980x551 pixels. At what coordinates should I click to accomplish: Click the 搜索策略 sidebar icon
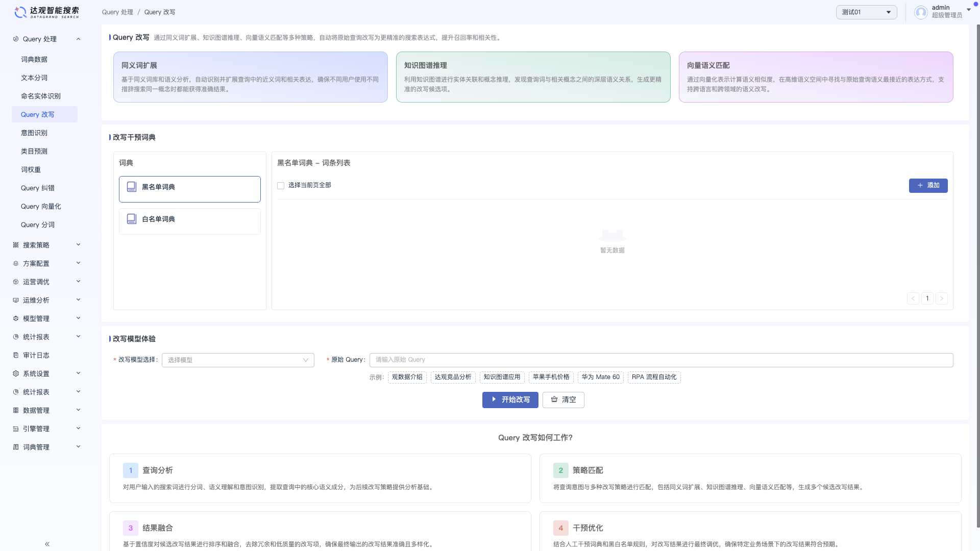tap(16, 245)
